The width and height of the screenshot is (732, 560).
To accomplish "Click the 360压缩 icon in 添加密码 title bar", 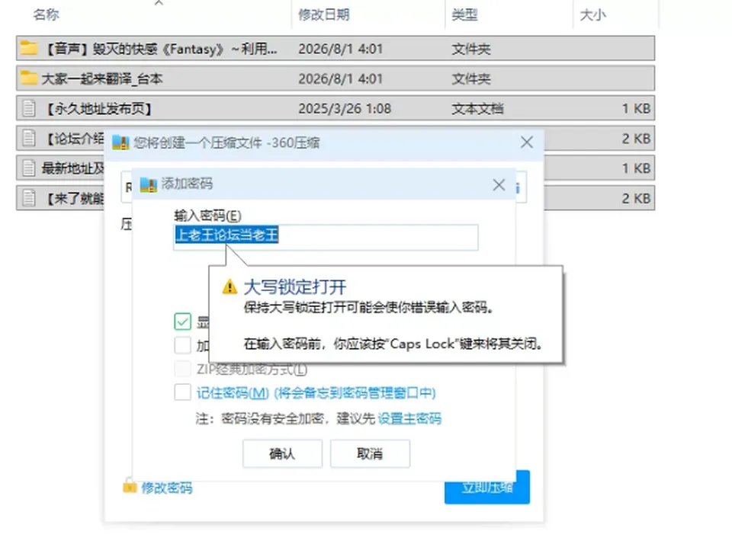I will [149, 184].
